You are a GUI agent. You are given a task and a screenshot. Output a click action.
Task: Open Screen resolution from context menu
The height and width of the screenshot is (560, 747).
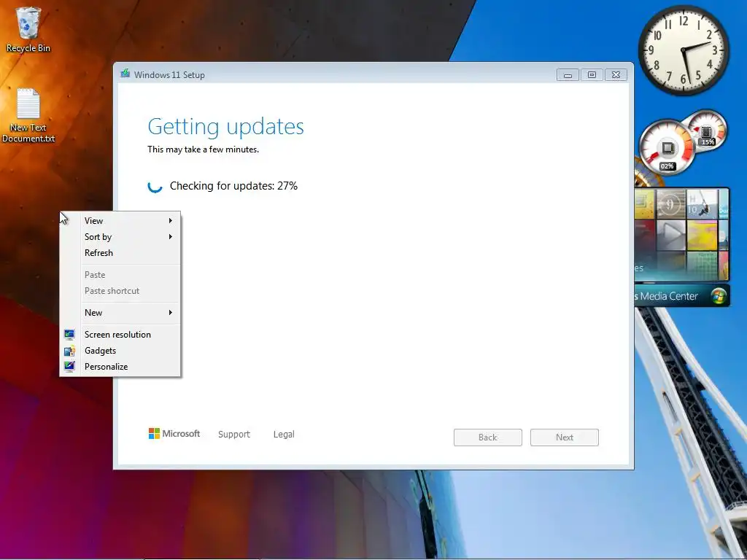click(x=120, y=335)
